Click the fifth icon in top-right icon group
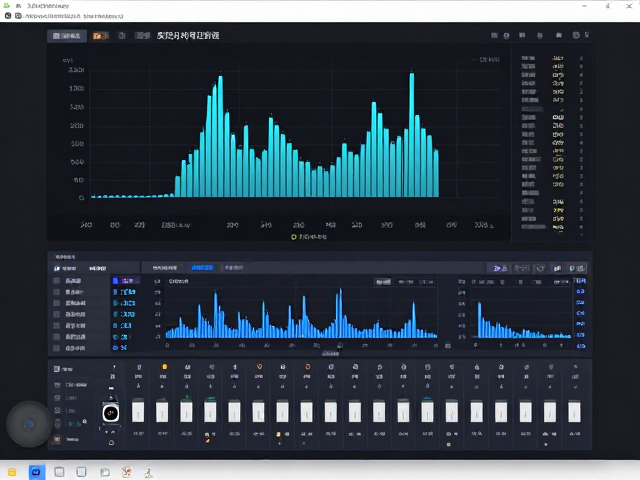This screenshot has width=640, height=480. tap(559, 36)
